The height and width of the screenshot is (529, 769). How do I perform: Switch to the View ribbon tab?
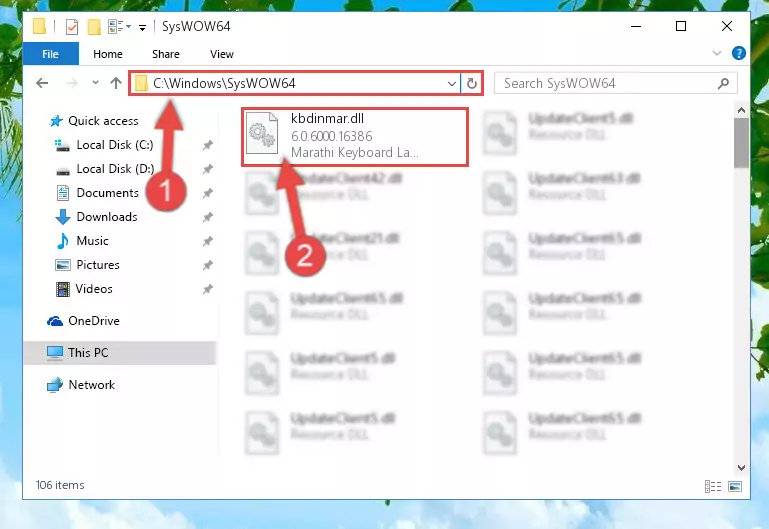click(222, 54)
